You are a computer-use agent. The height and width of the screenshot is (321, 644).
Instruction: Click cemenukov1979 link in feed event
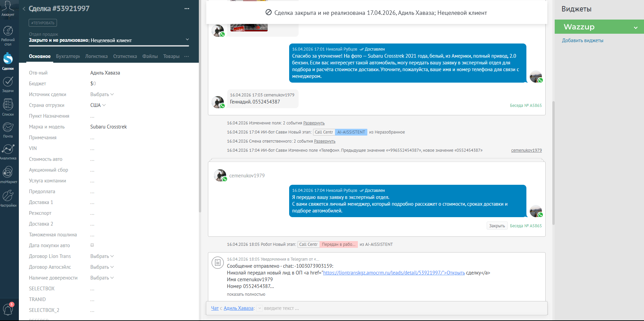(x=526, y=150)
